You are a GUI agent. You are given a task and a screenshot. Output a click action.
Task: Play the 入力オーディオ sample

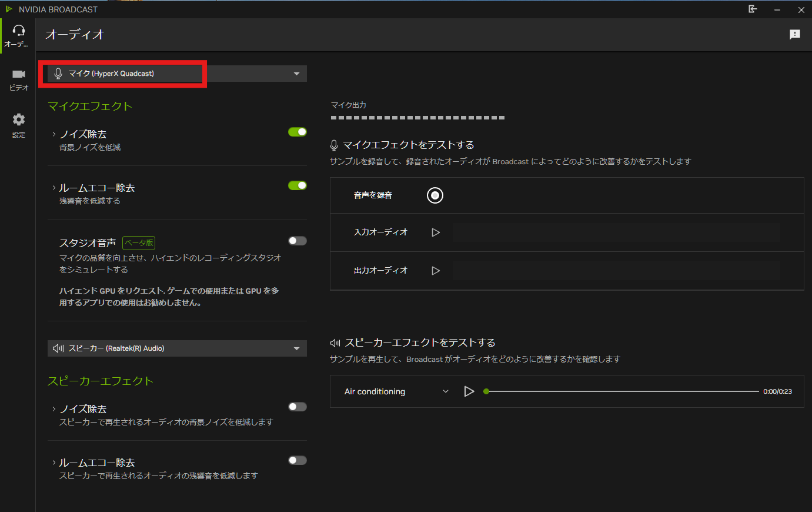coord(436,232)
